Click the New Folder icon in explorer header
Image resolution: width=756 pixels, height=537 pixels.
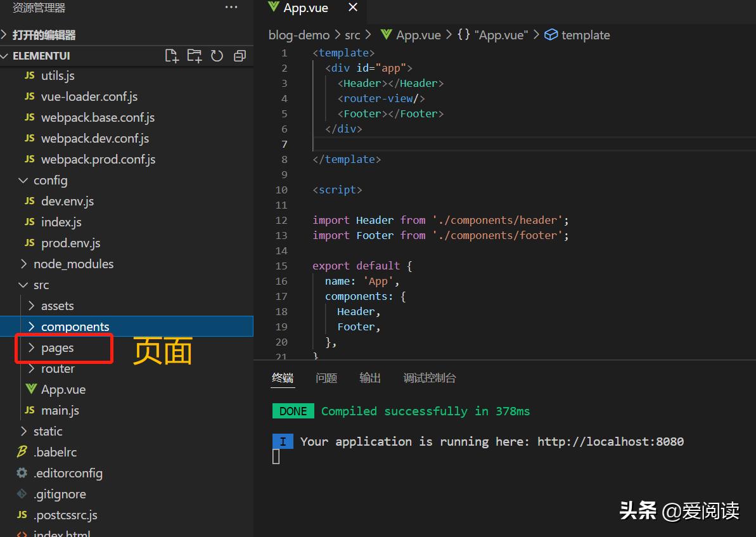click(x=194, y=56)
